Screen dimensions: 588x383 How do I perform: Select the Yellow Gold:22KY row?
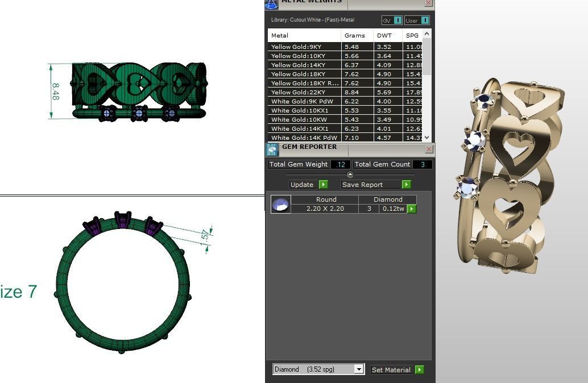tap(345, 92)
